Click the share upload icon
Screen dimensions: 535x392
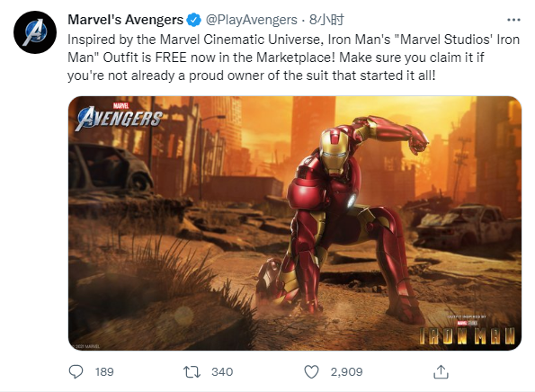pos(441,372)
